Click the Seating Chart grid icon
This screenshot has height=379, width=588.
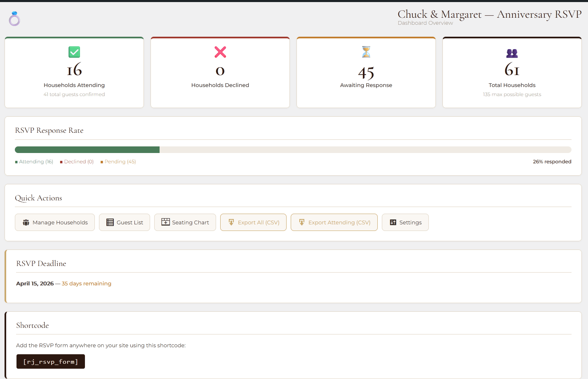coord(165,222)
